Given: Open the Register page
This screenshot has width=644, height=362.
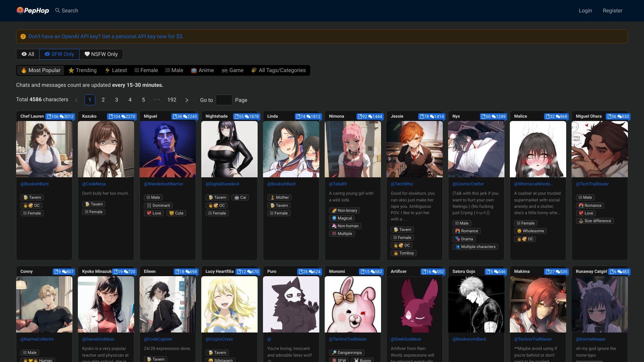Looking at the screenshot, I should [612, 10].
